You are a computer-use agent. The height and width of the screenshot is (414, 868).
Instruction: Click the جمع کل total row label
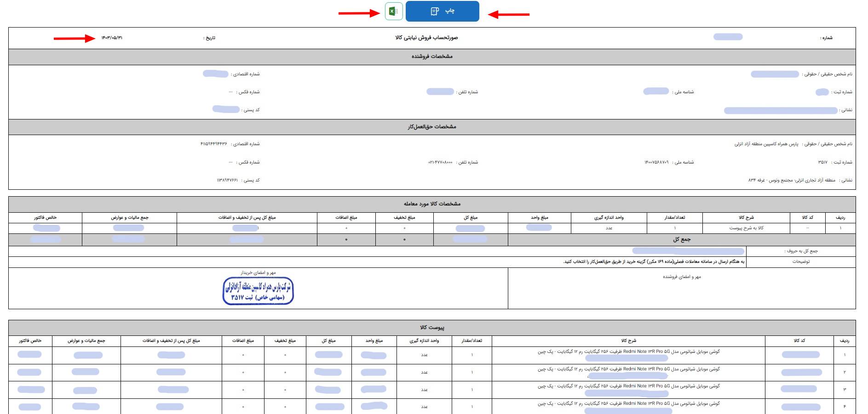[x=681, y=240]
